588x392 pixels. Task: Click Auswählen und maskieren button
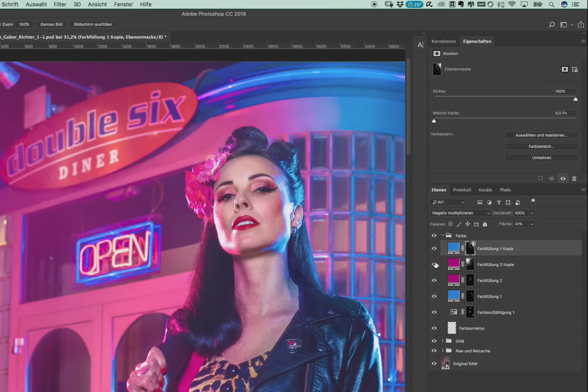(541, 135)
